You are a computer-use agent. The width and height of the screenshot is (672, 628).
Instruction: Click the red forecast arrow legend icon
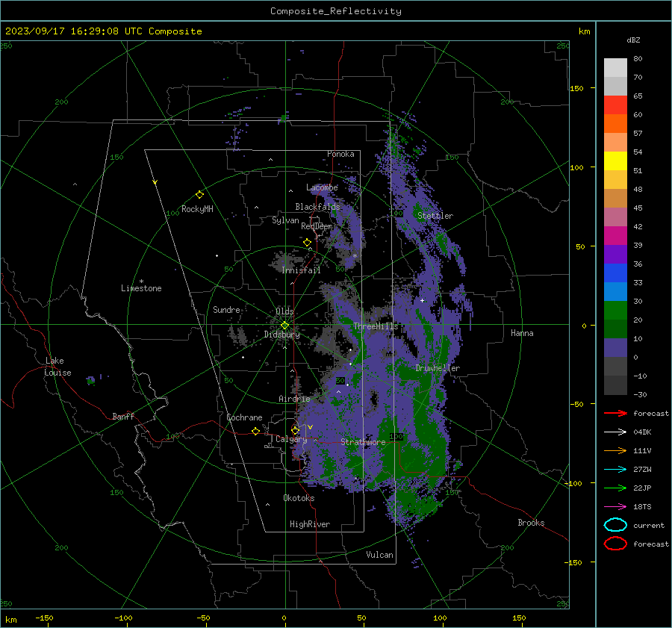click(x=615, y=413)
